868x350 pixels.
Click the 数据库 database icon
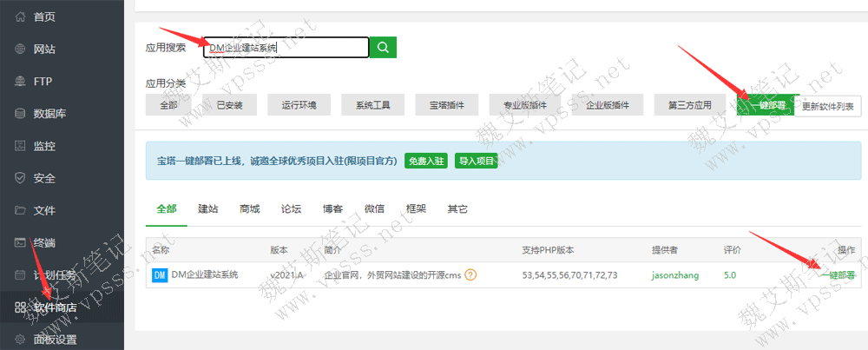click(20, 114)
